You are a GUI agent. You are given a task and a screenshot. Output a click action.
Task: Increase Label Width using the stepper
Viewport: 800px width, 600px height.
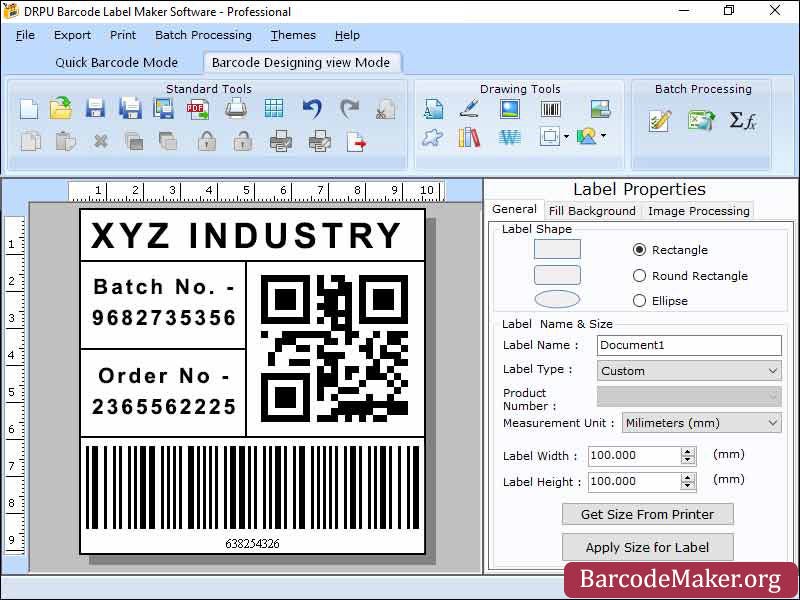tap(687, 449)
